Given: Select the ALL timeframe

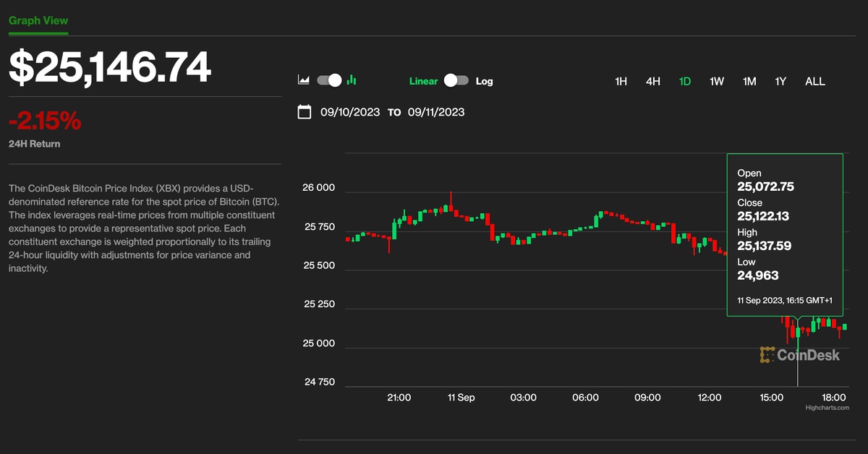Looking at the screenshot, I should pyautogui.click(x=815, y=82).
